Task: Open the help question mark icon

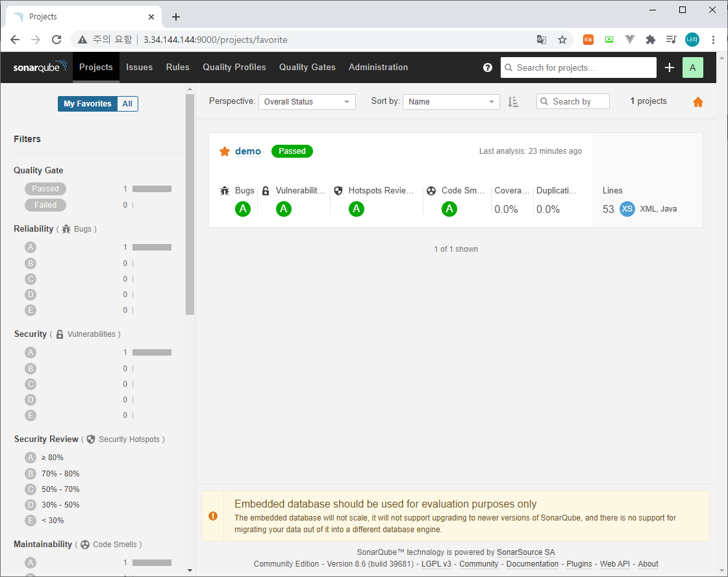Action: point(487,68)
